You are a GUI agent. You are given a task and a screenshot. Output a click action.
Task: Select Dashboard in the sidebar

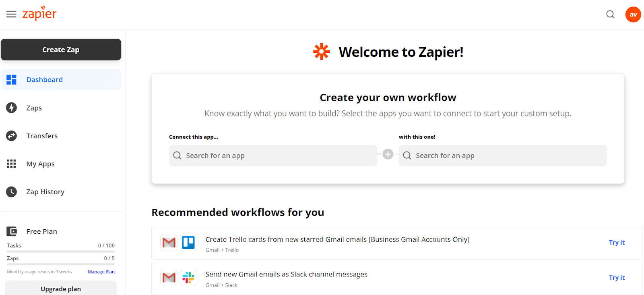(x=44, y=79)
